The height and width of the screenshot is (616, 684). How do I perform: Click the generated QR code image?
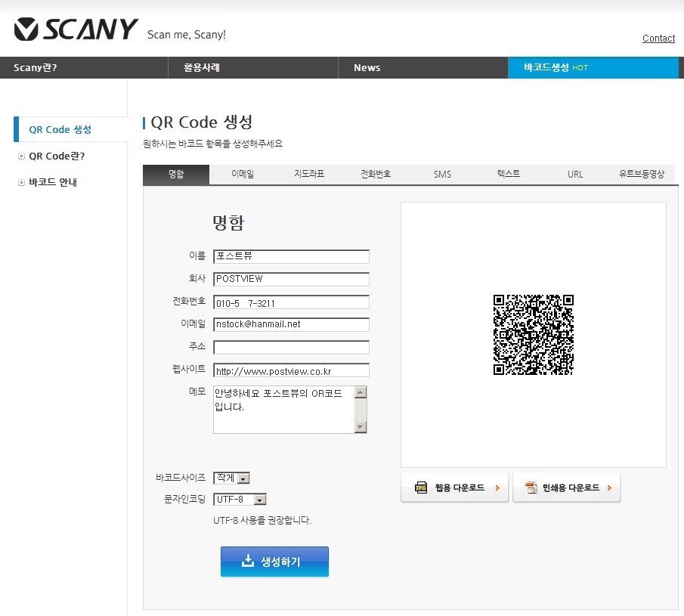pos(533,335)
